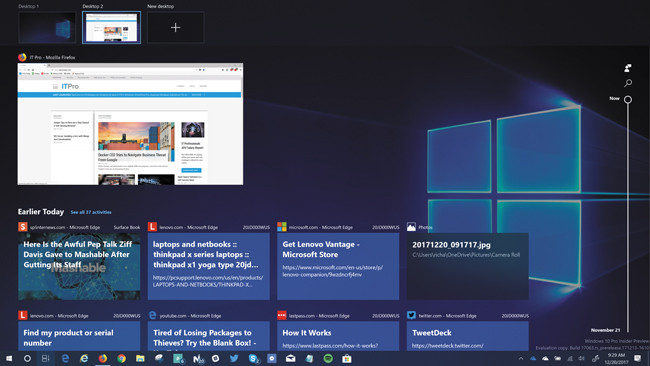Launch Cortana from the taskbar circle
The width and height of the screenshot is (650, 366).
point(27,359)
